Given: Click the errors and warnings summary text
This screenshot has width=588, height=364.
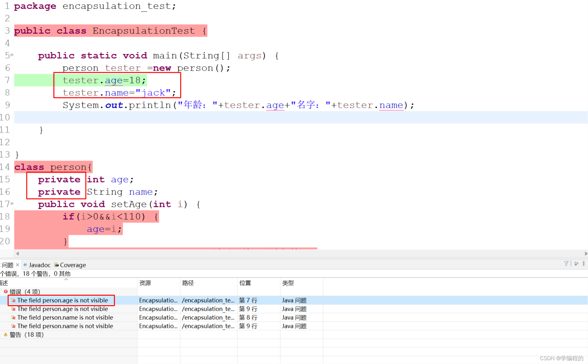Looking at the screenshot, I should [35, 273].
